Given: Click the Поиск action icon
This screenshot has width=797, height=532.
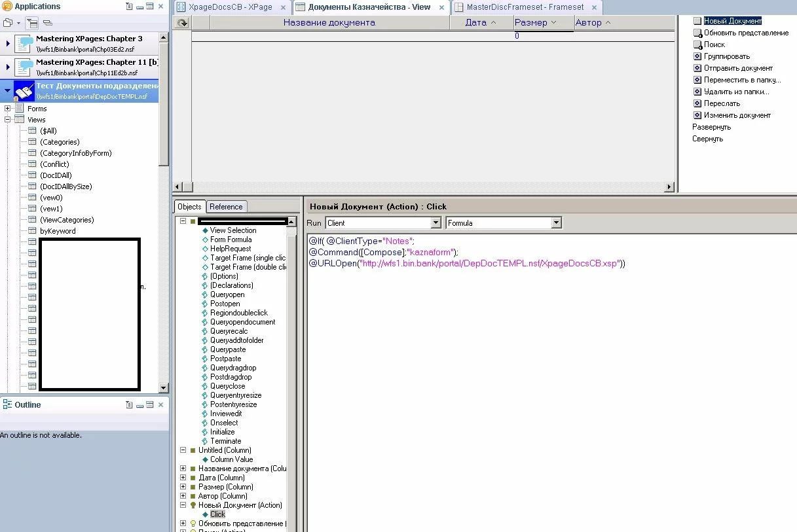Looking at the screenshot, I should 697,44.
